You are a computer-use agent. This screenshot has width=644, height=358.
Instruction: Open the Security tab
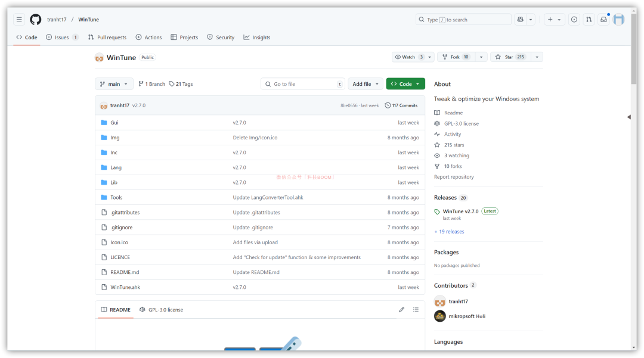221,38
